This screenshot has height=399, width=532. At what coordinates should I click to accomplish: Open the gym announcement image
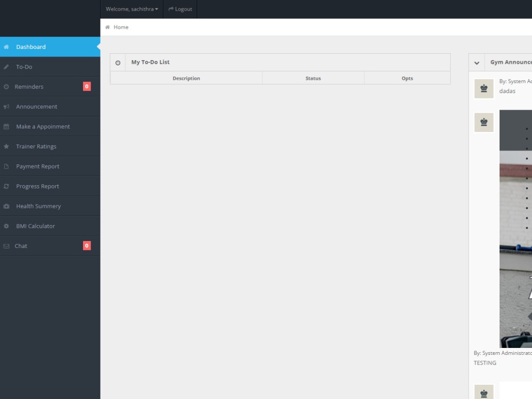coord(516,229)
